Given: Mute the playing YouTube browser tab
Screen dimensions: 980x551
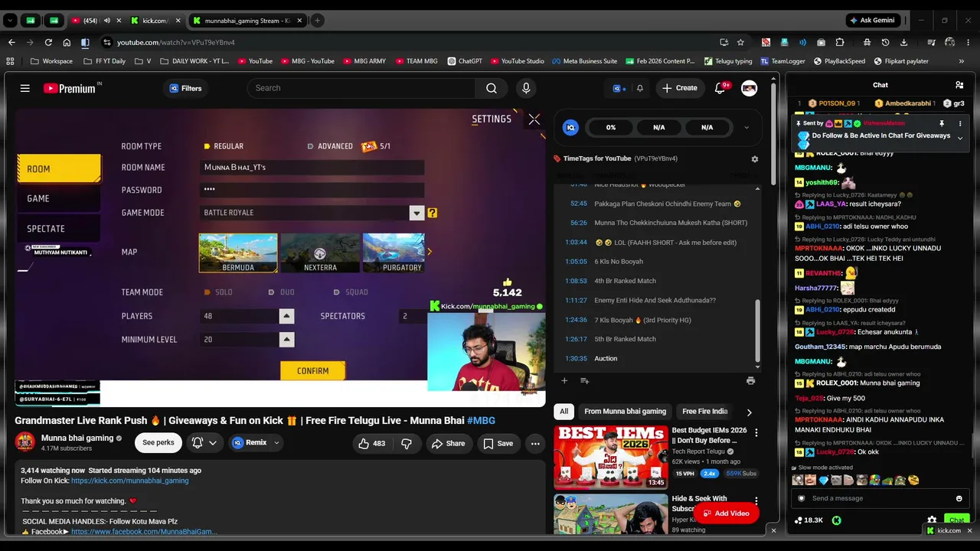Looking at the screenshot, I should coord(106,21).
